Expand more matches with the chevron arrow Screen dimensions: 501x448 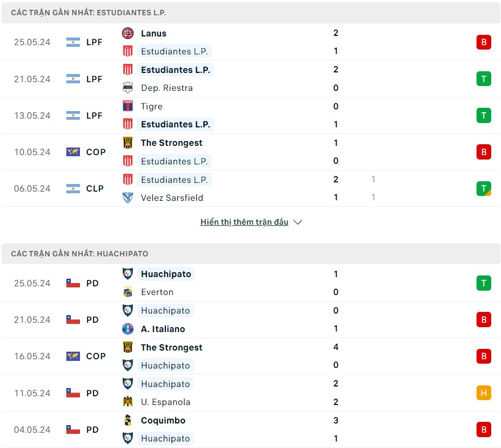298,222
